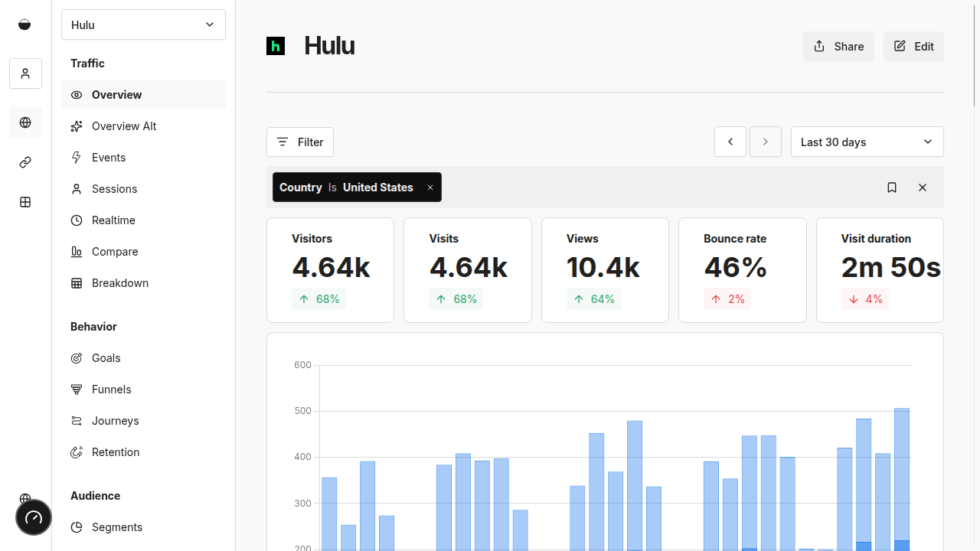This screenshot has width=980, height=551.
Task: Open the links icon in left rail
Action: pos(25,162)
